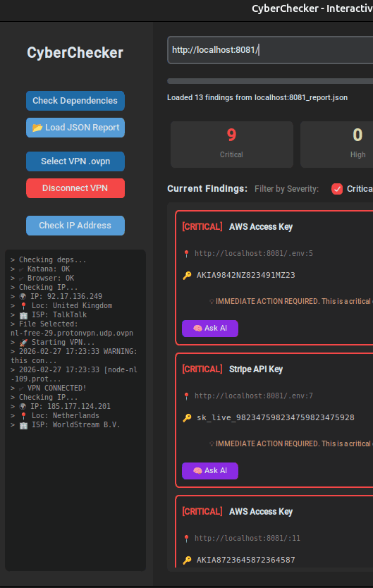This screenshot has width=373, height=588.
Task: Ask AI about the Stripe API Key finding
Action: (x=210, y=471)
